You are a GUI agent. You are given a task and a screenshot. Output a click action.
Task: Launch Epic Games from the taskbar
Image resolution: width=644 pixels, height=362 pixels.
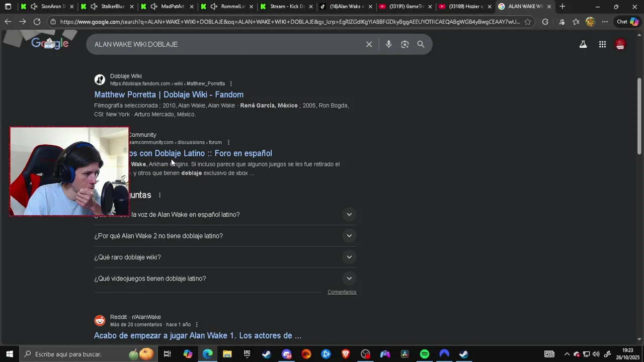click(x=247, y=354)
